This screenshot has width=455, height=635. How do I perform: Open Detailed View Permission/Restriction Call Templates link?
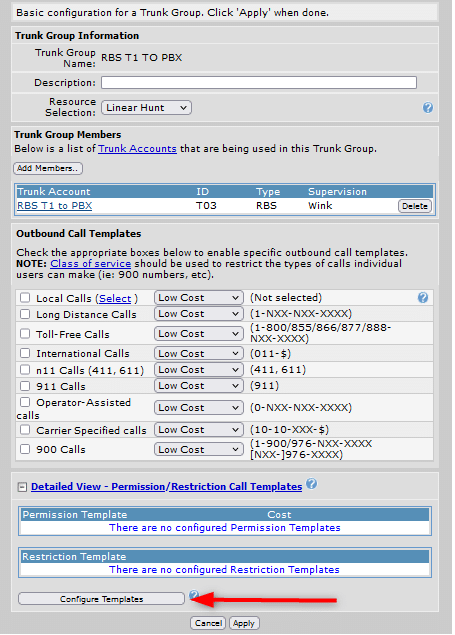[166, 487]
